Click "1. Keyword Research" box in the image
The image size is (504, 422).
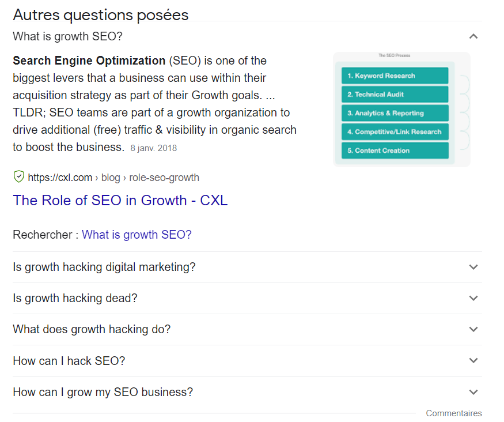tap(395, 76)
